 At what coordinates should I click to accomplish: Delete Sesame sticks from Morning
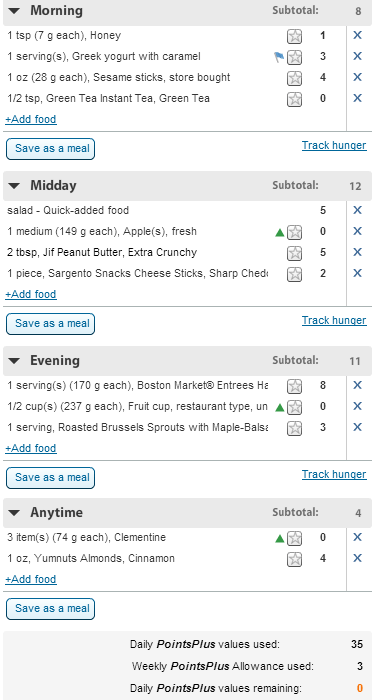click(x=357, y=77)
